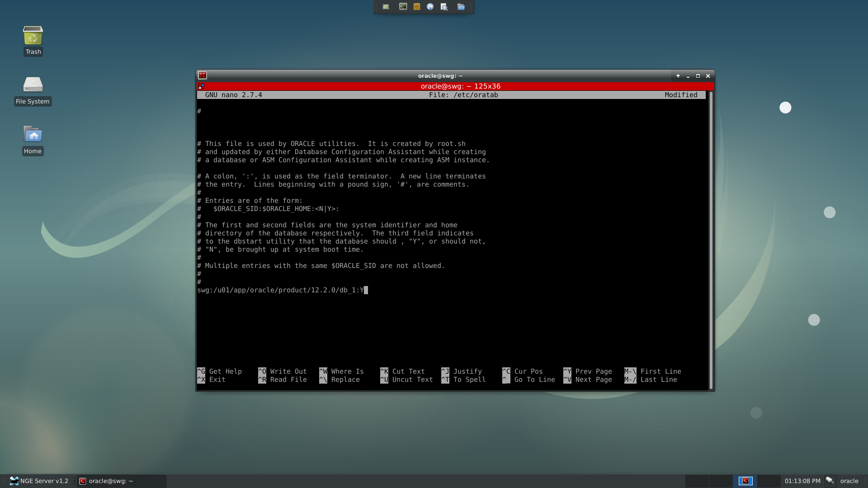Open the blue folder launcher in top panel
Image resolution: width=868 pixels, height=488 pixels.
pyautogui.click(x=461, y=7)
